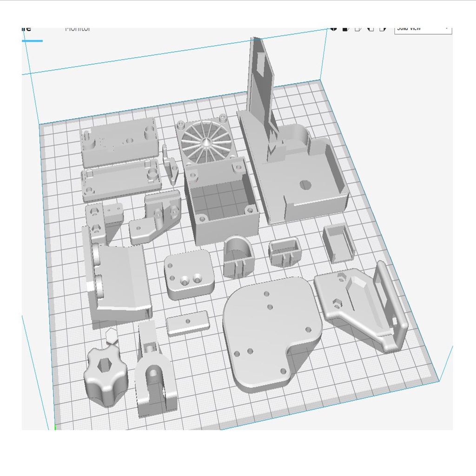This screenshot has height=476, width=476.
Task: Open the Solid view mode dropdown
Action: [423, 30]
